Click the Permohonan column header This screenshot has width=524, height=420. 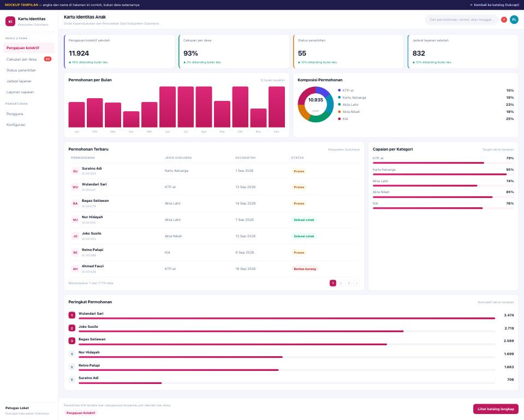tap(83, 158)
